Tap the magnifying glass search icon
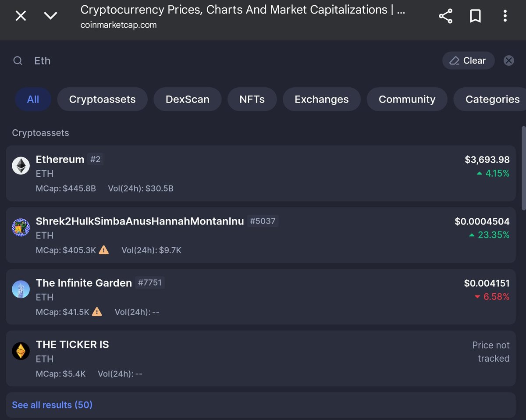The image size is (526, 420). (18, 61)
